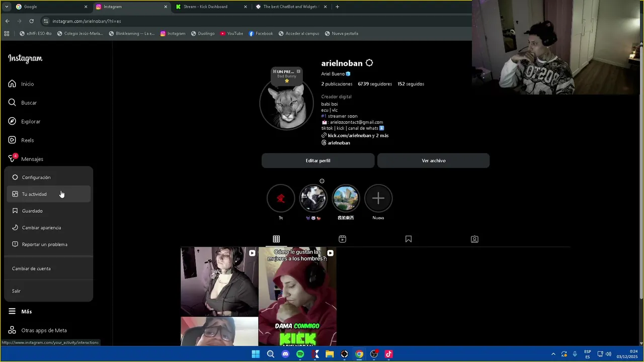Screen dimensions: 644x362
Task: Click the Ver archivo button
Action: coord(434,160)
